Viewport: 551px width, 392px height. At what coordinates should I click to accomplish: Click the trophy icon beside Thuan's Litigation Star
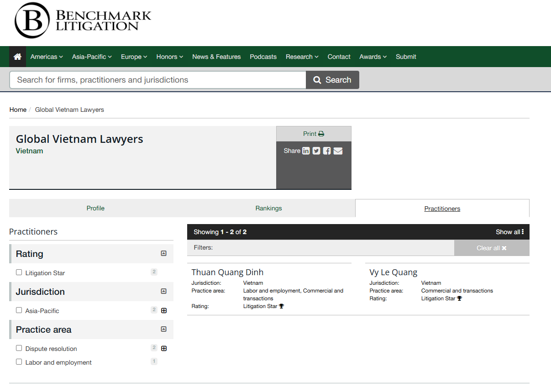[281, 306]
